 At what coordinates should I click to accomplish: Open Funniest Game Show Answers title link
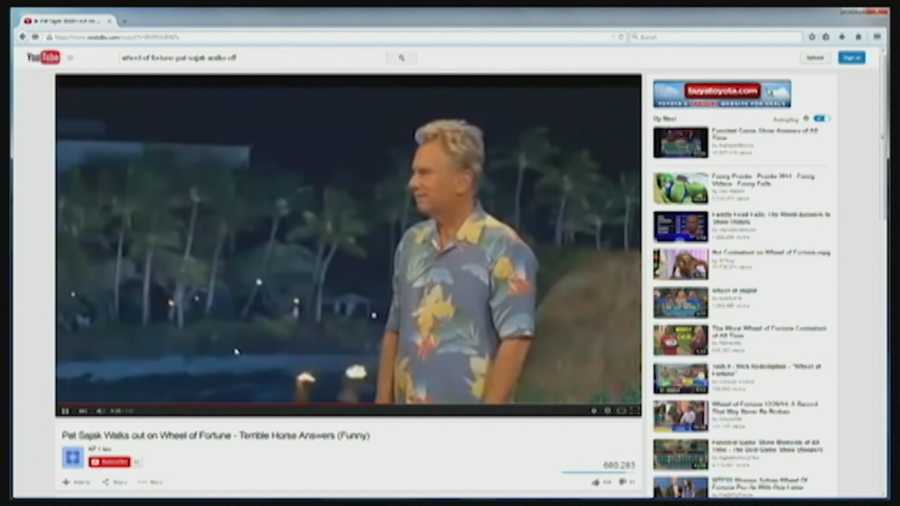765,134
